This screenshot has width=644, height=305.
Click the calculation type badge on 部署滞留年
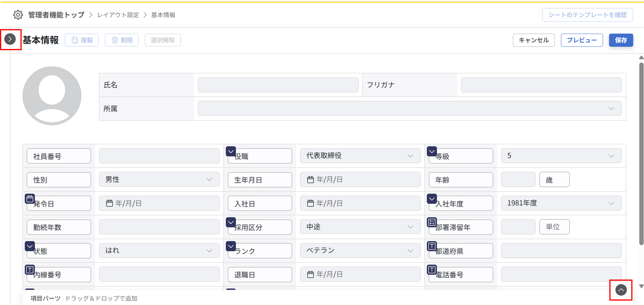point(432,222)
